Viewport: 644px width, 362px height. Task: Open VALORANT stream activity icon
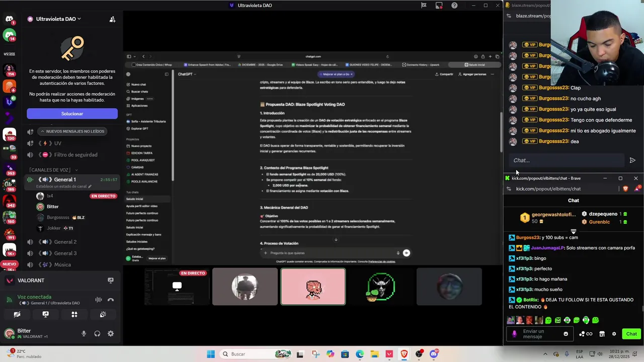(111, 280)
